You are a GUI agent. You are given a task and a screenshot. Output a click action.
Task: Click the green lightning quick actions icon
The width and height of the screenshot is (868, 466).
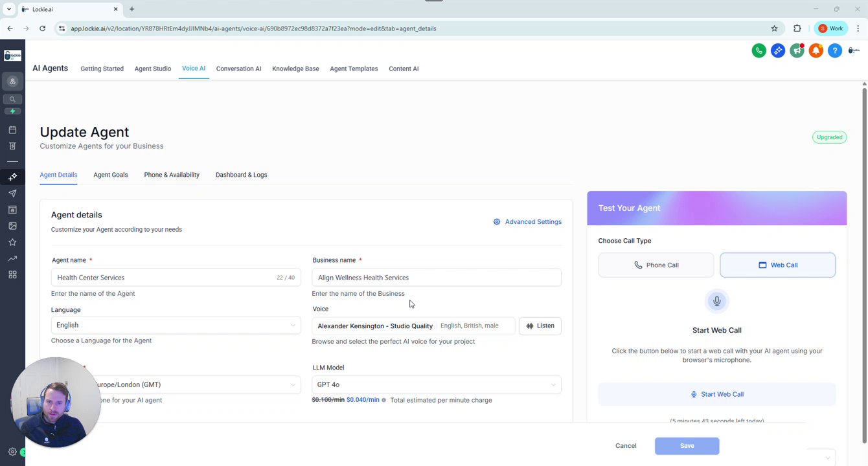pos(12,111)
